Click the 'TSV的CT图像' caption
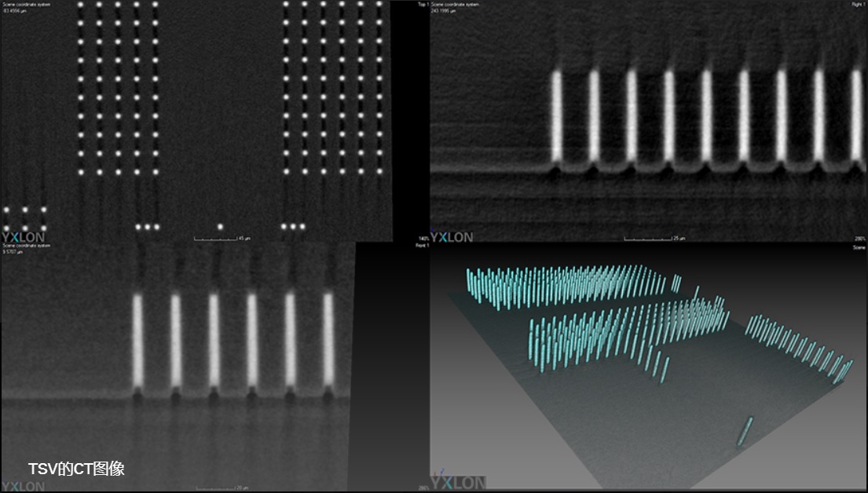Image resolution: width=868 pixels, height=493 pixels. (76, 469)
